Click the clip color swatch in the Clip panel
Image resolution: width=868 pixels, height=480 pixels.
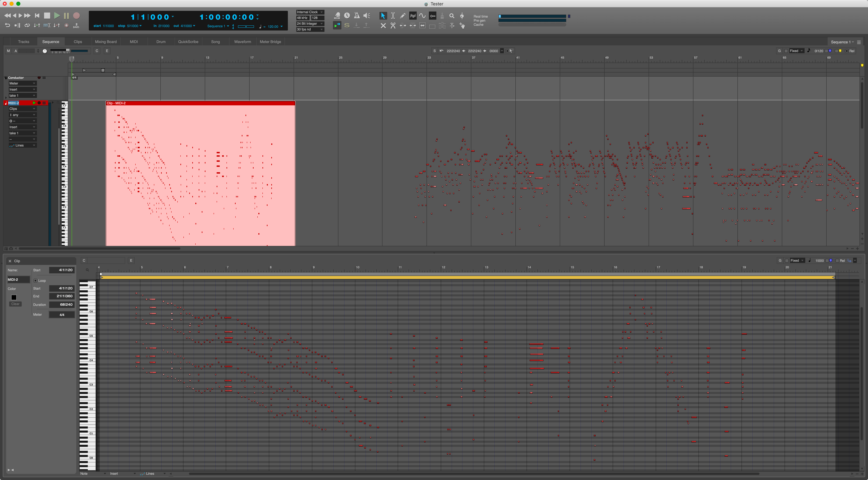[14, 297]
